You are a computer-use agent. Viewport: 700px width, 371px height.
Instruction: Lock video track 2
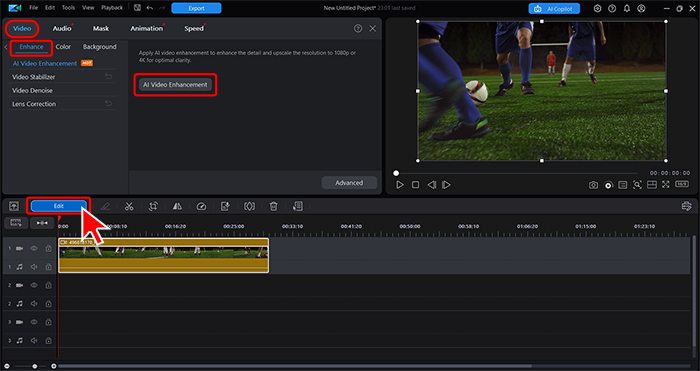48,285
